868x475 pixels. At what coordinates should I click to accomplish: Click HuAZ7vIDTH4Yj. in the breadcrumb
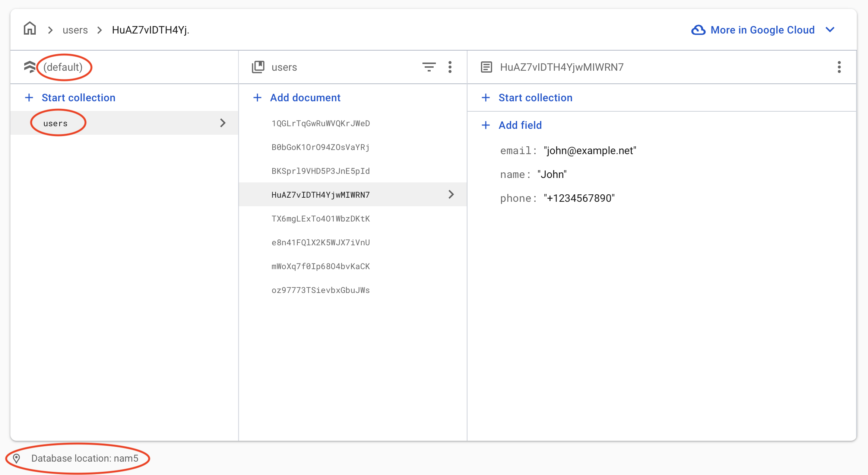tap(151, 30)
